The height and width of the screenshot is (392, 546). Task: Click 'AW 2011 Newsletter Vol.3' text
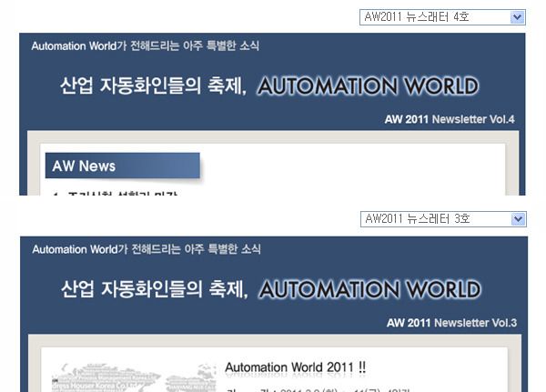(451, 323)
